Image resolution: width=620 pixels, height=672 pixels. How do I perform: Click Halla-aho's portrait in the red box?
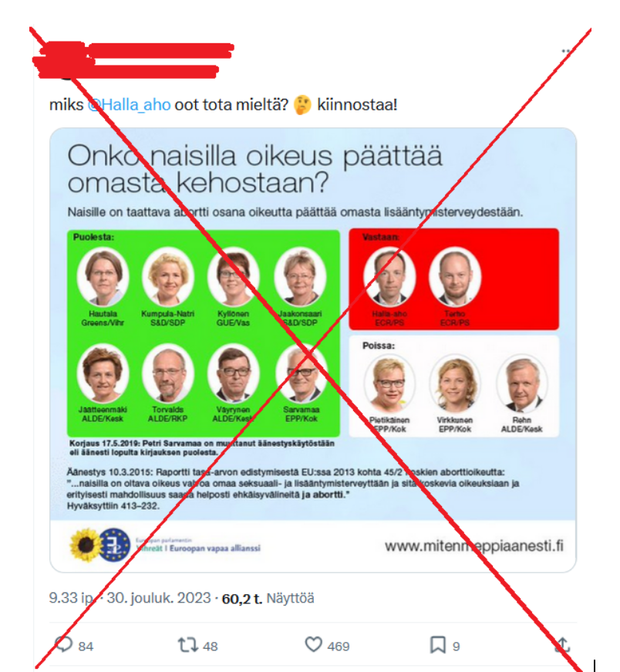point(389,276)
